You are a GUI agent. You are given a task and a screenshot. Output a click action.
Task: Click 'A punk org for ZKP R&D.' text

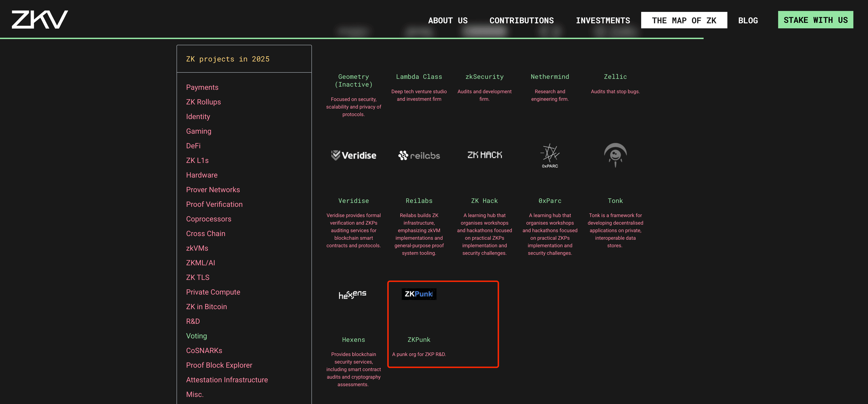[419, 354]
